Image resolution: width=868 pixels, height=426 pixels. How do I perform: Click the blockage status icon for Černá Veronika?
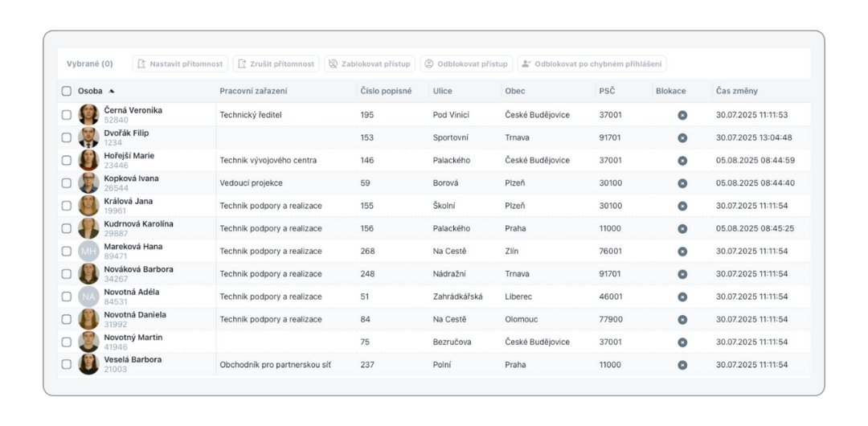(682, 115)
